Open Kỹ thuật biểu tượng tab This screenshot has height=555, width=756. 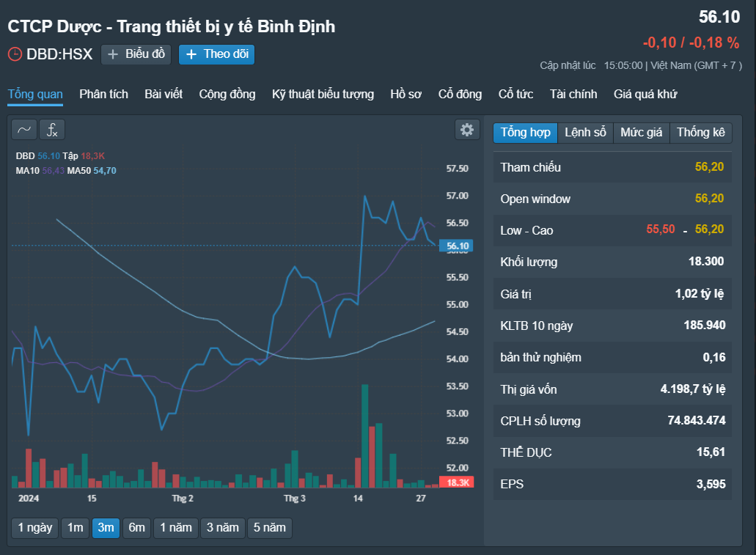323,94
